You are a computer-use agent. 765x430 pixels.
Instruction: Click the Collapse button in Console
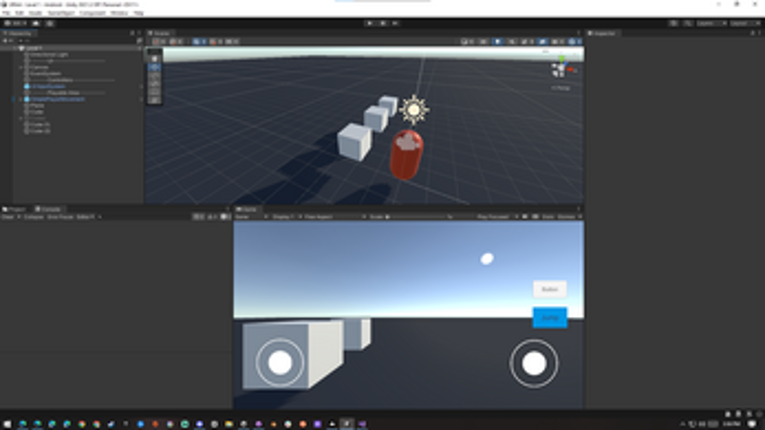(34, 217)
